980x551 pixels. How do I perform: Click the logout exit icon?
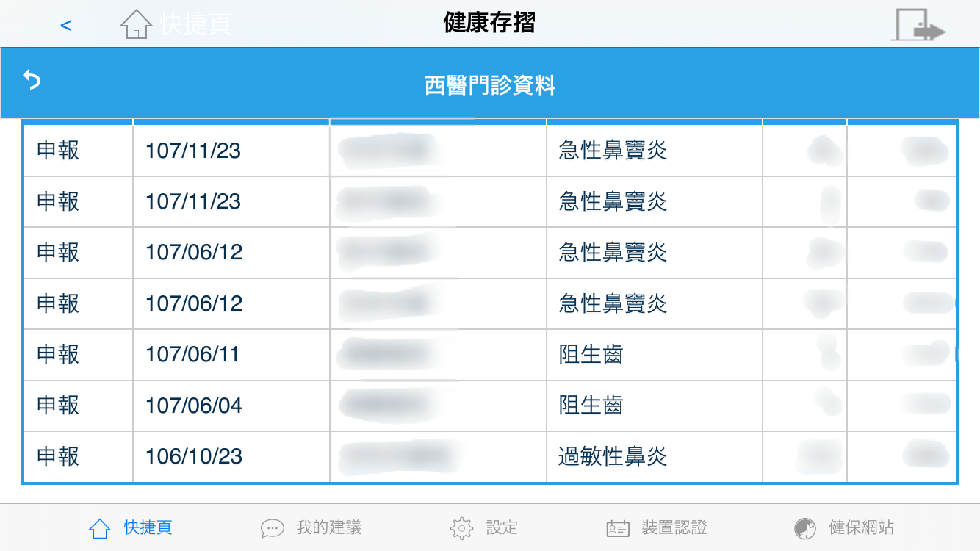[x=918, y=24]
